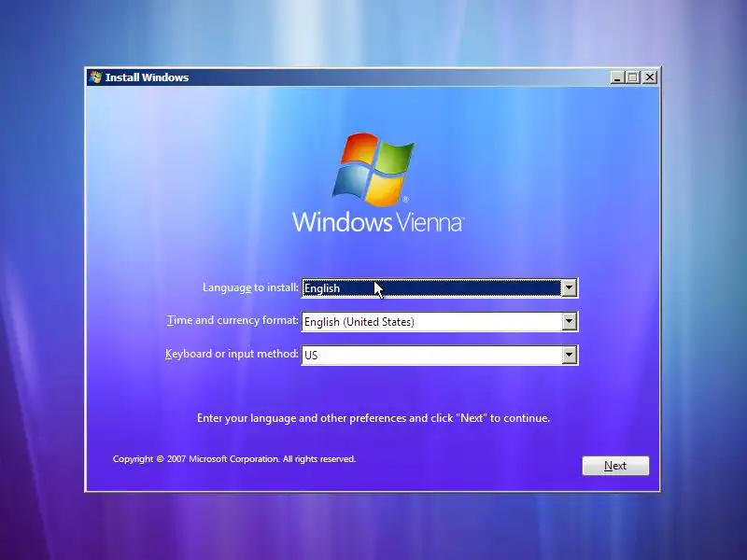Click the Windows Vienna flag logo
Screen dimensions: 747x560
coord(373,169)
